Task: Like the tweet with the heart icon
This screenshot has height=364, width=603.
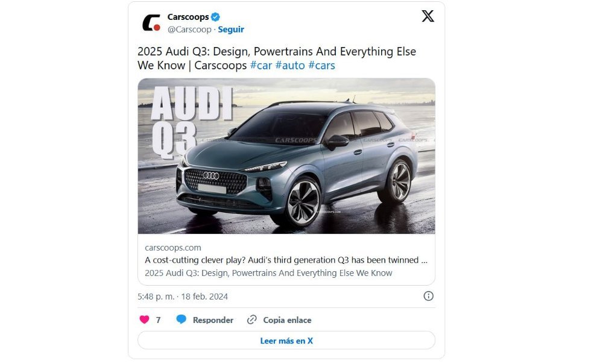Action: tap(144, 319)
